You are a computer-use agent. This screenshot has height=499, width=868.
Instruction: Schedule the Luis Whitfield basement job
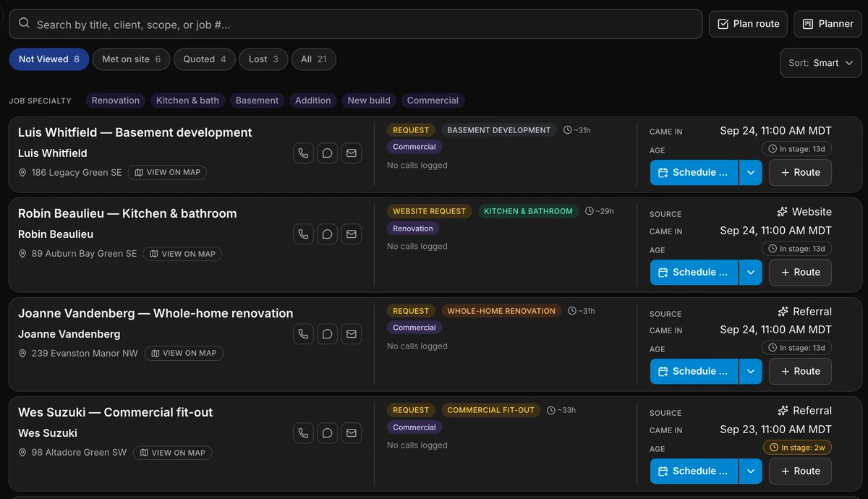click(694, 173)
